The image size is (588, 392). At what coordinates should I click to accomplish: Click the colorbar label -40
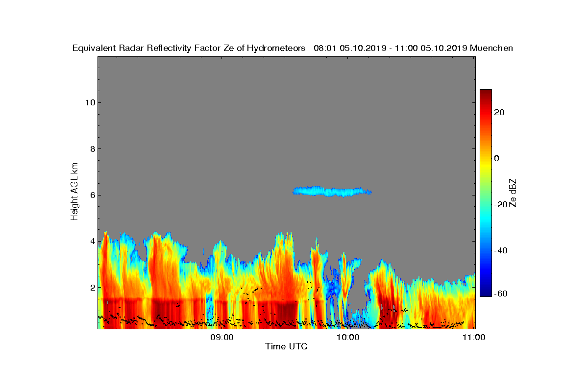point(501,250)
